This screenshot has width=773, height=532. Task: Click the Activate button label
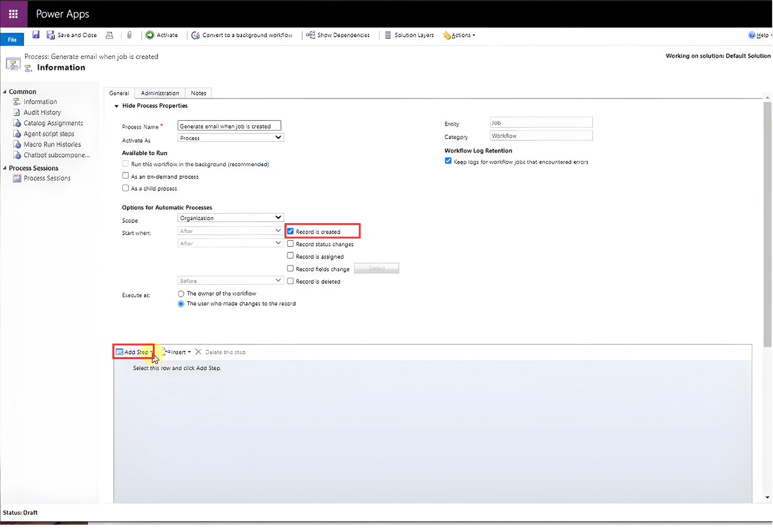point(167,35)
